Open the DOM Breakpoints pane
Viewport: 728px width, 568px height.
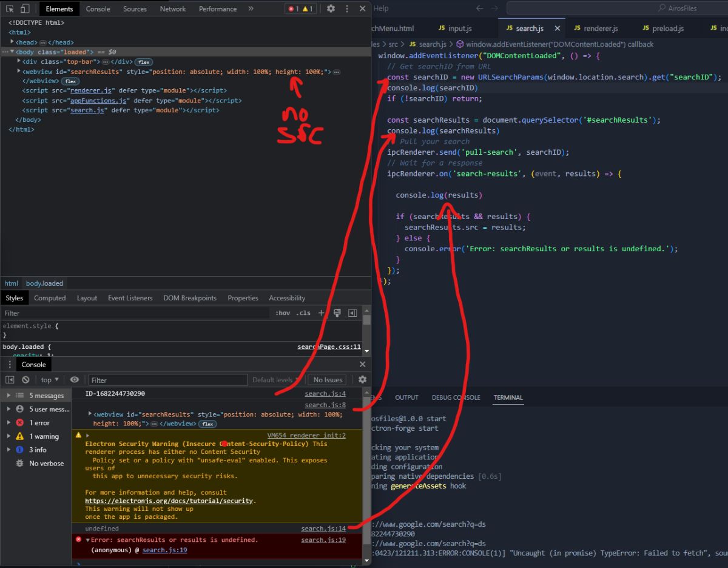pyautogui.click(x=190, y=298)
